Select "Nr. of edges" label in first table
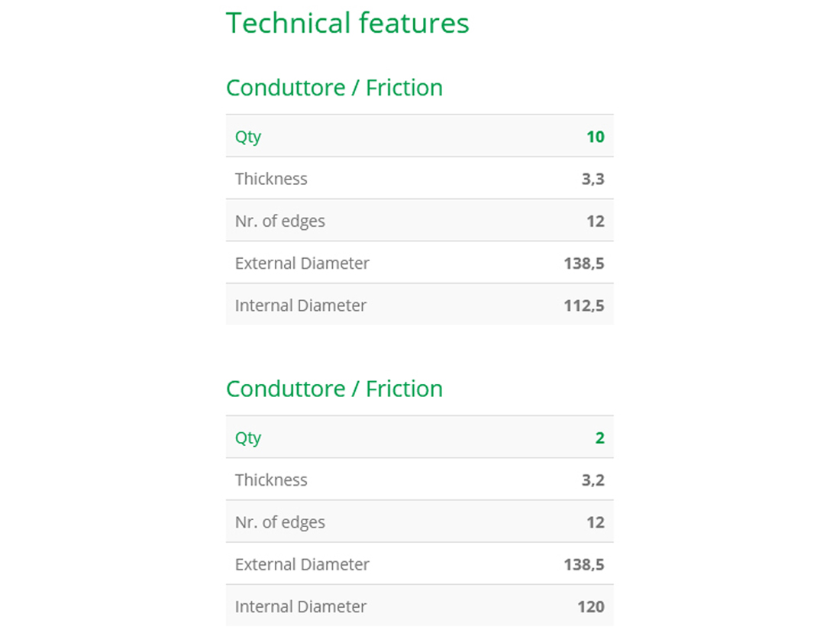 point(279,221)
